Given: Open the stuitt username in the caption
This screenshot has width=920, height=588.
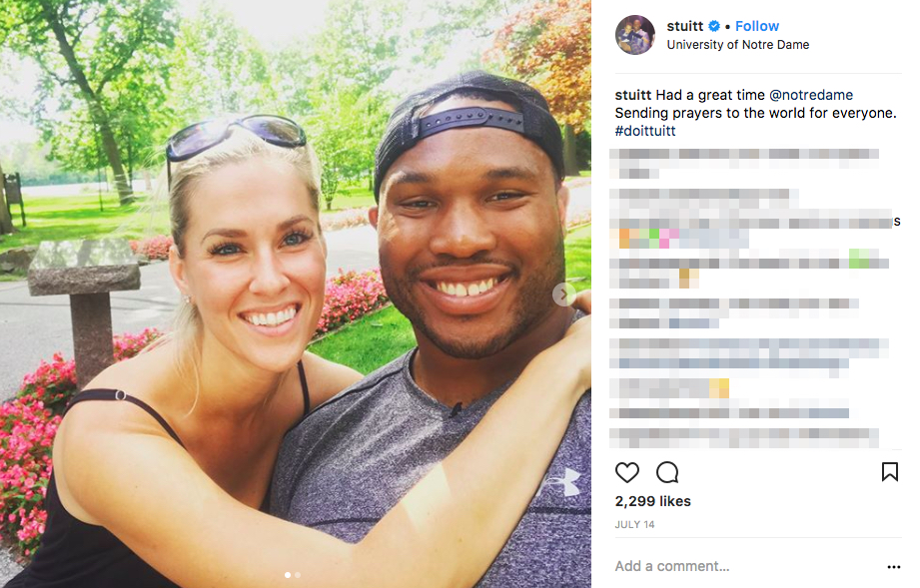Looking at the screenshot, I should (633, 95).
